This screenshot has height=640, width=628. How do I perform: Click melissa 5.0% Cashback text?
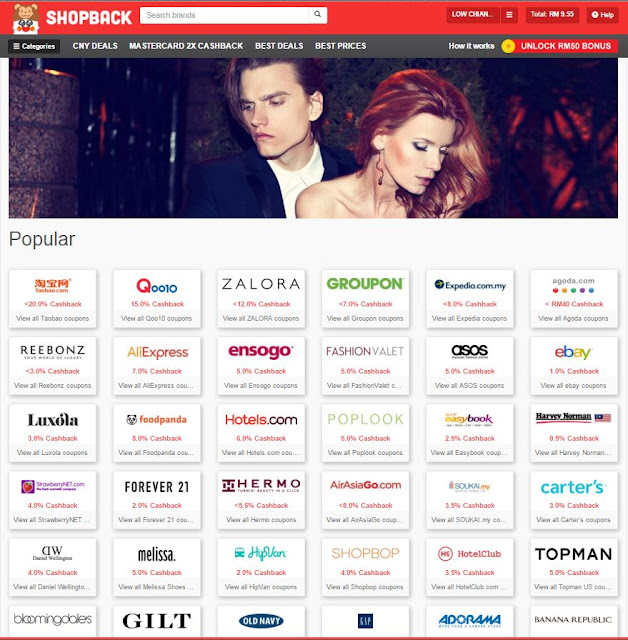pos(157,573)
